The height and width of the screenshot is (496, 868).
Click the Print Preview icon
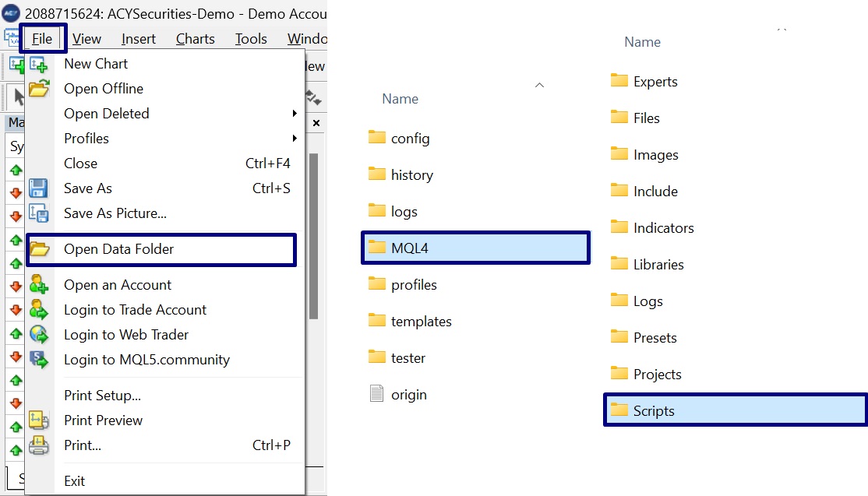coord(39,420)
